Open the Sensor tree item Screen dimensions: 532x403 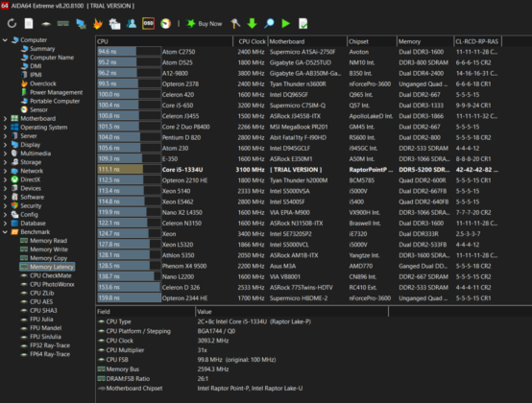[x=38, y=109]
